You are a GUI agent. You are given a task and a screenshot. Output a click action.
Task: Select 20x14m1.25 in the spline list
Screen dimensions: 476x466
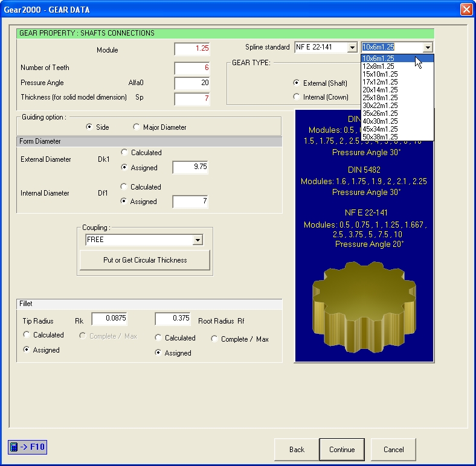[x=397, y=90]
